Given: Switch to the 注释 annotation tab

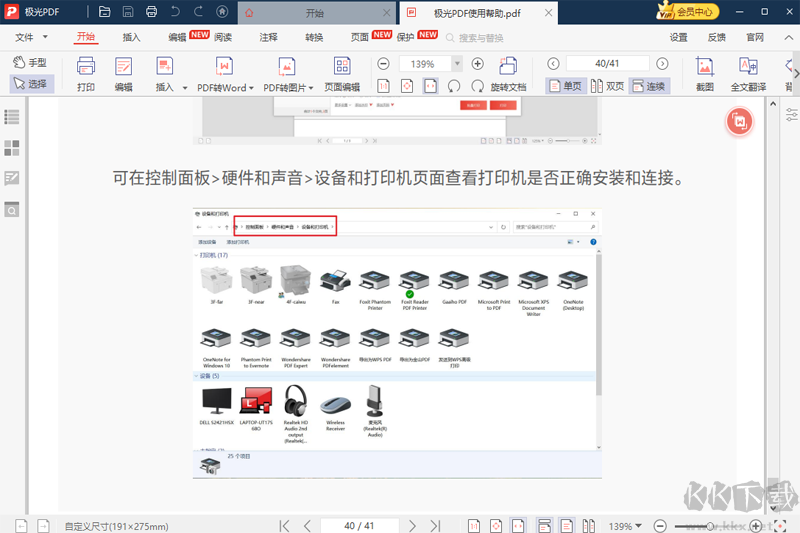Looking at the screenshot, I should pyautogui.click(x=268, y=37).
